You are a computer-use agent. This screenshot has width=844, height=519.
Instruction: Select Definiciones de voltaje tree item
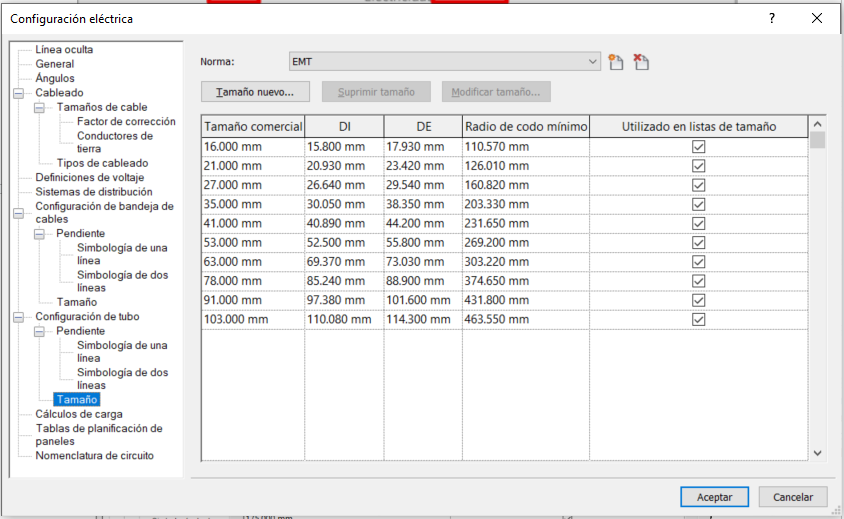click(x=89, y=178)
